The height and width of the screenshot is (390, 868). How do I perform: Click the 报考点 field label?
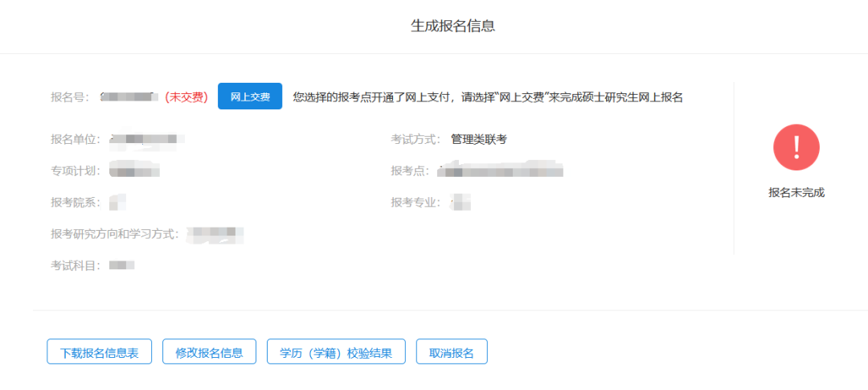click(x=409, y=170)
